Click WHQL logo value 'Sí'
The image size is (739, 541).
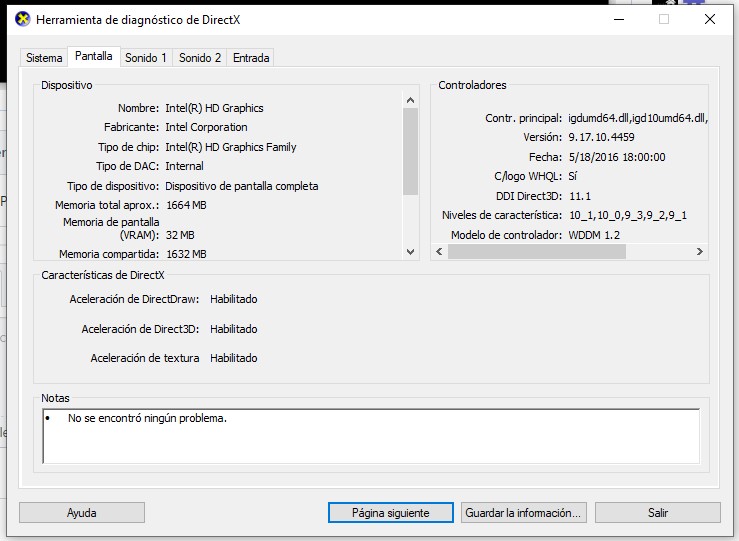573,176
